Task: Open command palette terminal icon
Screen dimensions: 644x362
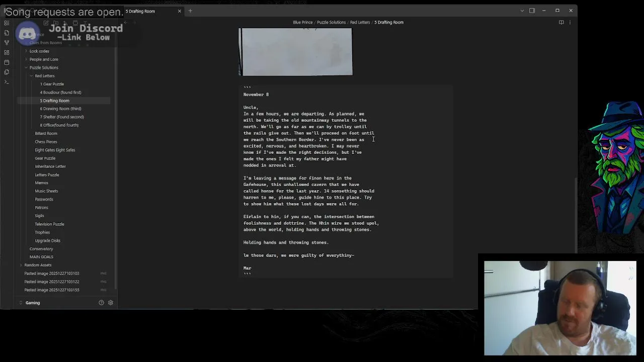Action: tap(7, 81)
